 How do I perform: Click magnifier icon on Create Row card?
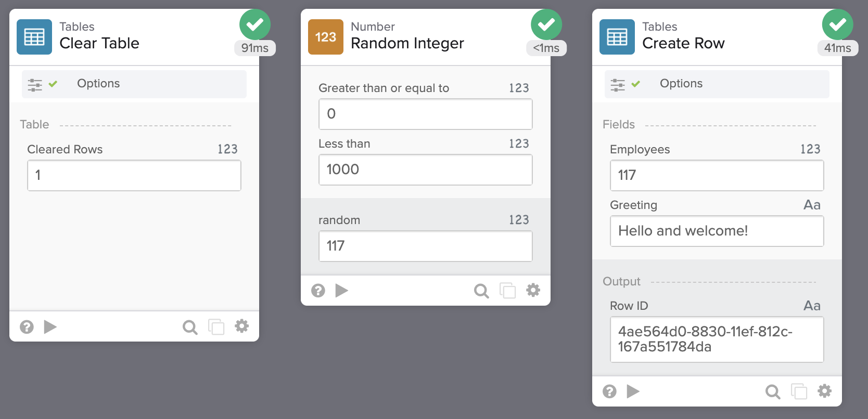773,391
